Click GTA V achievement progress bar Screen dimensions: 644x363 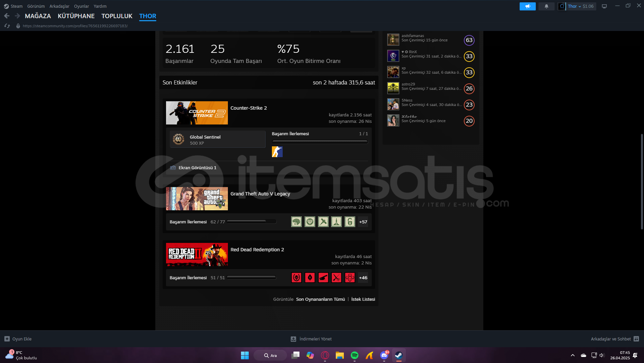[251, 221]
